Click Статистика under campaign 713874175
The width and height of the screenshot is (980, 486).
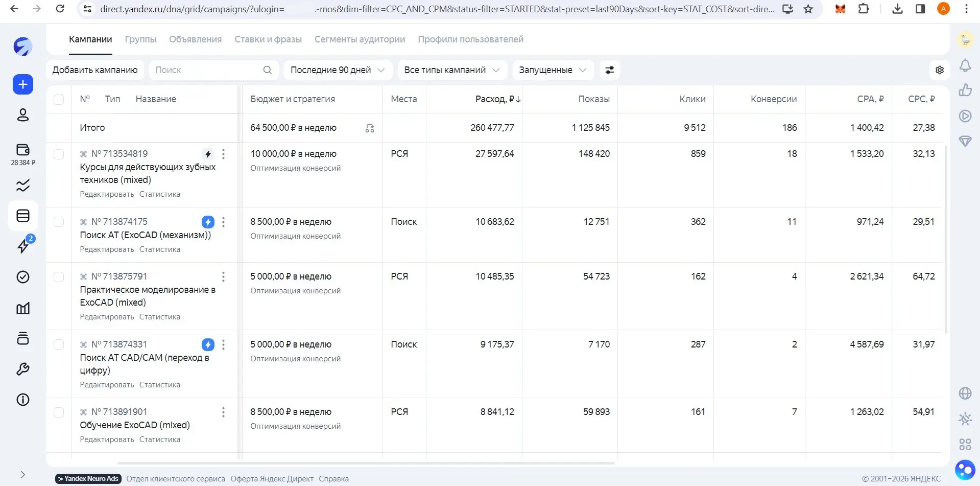click(x=160, y=249)
